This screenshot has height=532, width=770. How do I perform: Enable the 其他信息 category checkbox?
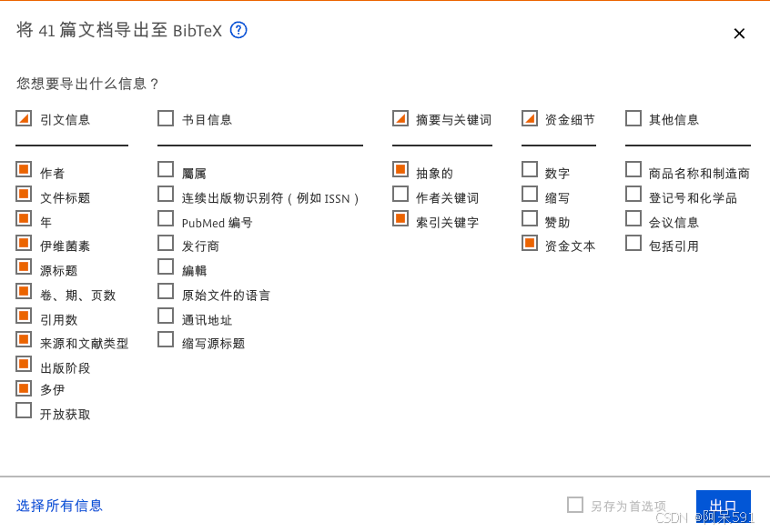coord(633,117)
